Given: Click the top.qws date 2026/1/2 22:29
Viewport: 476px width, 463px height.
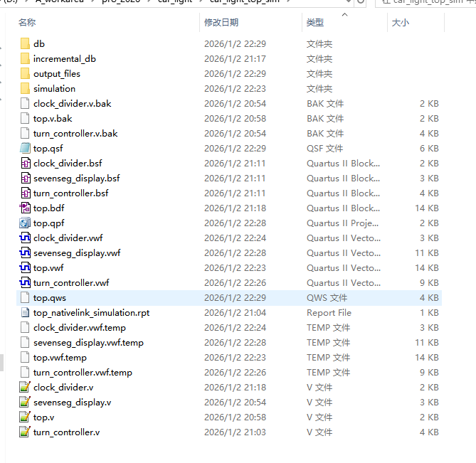Looking at the screenshot, I should click(235, 297).
